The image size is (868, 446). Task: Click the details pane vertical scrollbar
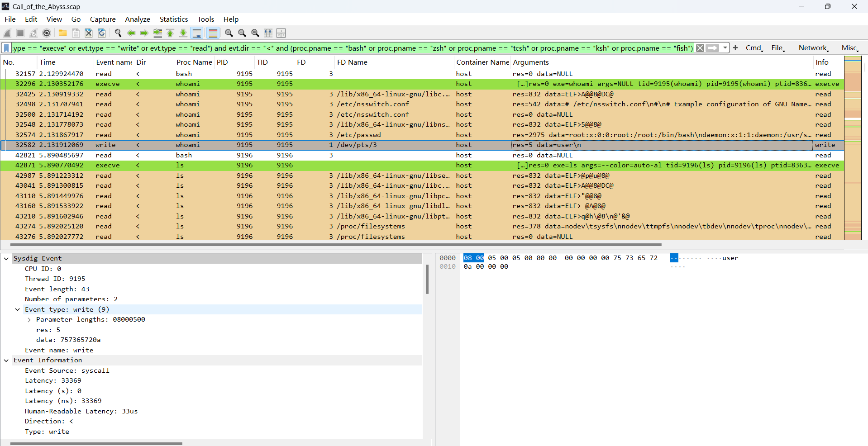[x=427, y=280]
